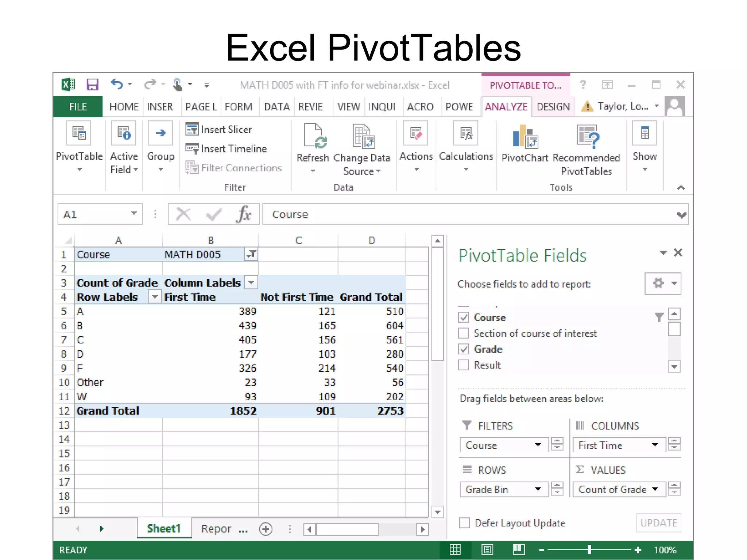This screenshot has width=747, height=560.
Task: Switch to the VIEW tab
Action: tap(348, 106)
